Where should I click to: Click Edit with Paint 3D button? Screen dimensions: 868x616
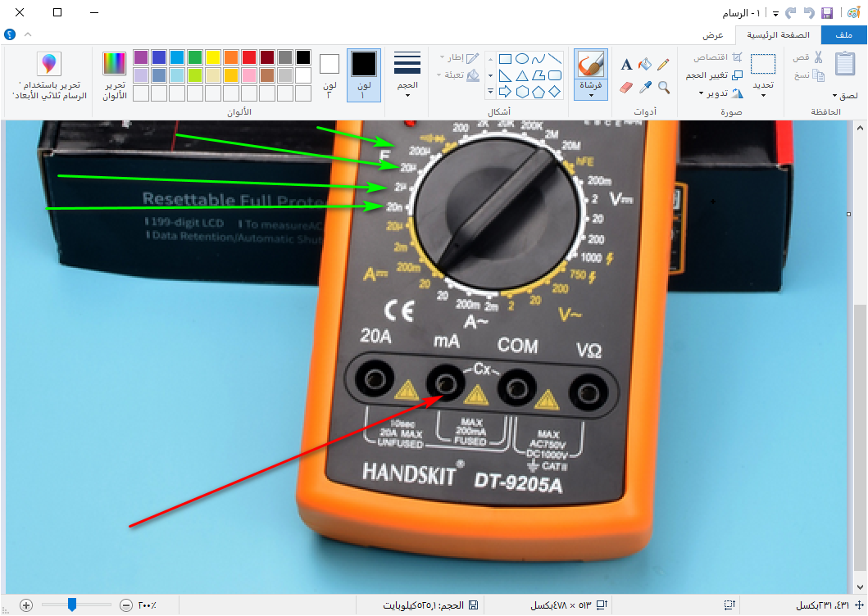point(48,75)
